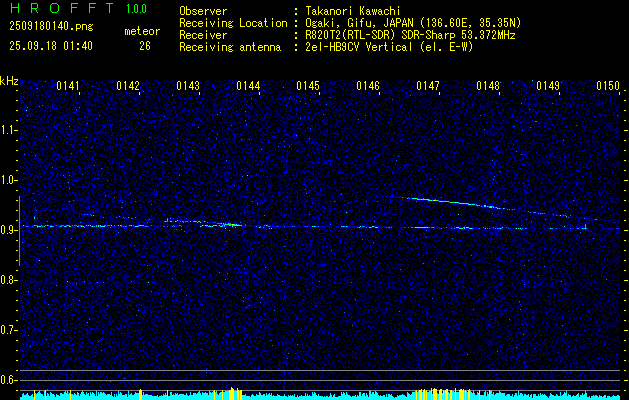The height and width of the screenshot is (400, 629).
Task: Click the kHz axis unit label
Action: pos(9,81)
